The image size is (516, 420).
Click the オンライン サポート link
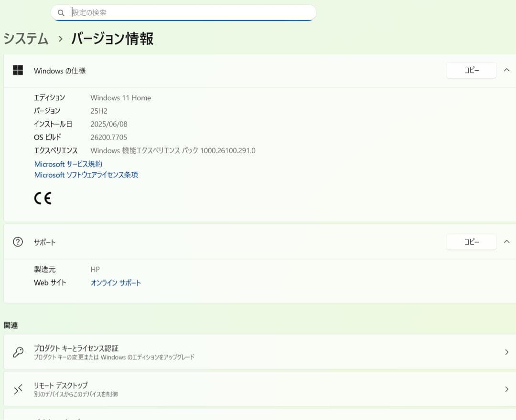pos(116,283)
